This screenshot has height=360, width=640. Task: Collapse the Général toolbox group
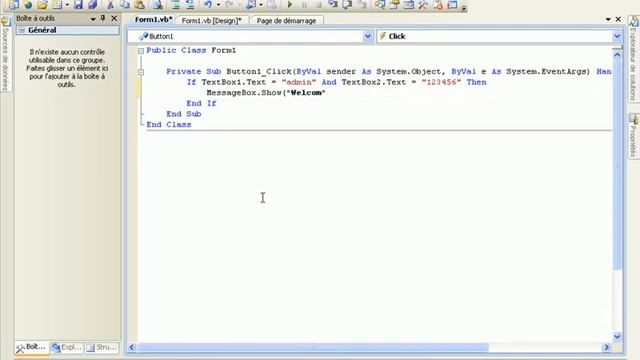22,30
